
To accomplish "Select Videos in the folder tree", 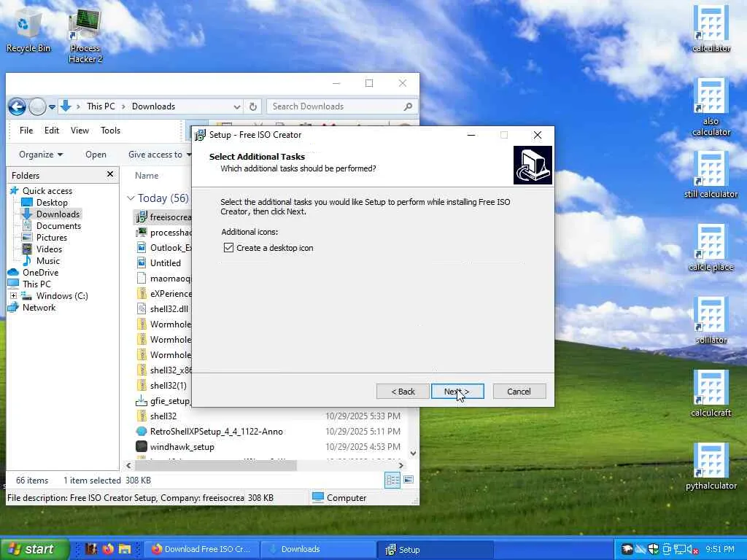I will coord(49,249).
